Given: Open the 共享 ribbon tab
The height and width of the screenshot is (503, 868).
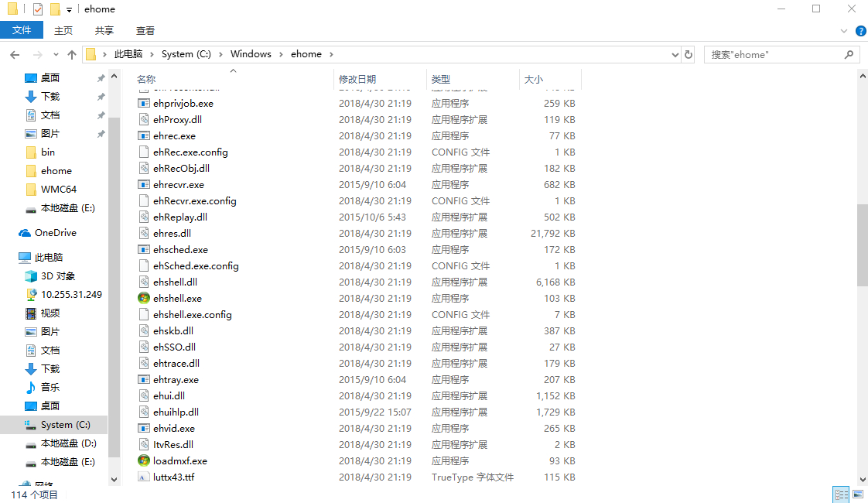Looking at the screenshot, I should tap(104, 30).
